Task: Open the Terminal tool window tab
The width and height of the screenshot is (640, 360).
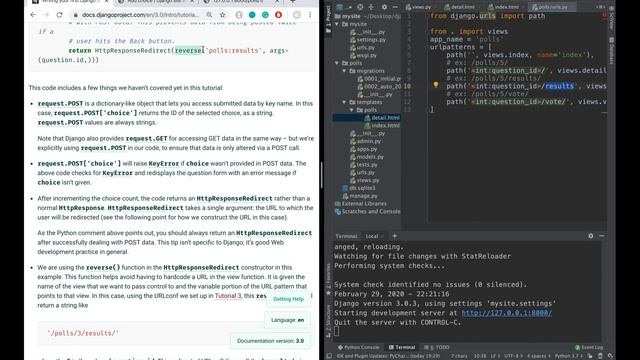Action: (x=402, y=347)
